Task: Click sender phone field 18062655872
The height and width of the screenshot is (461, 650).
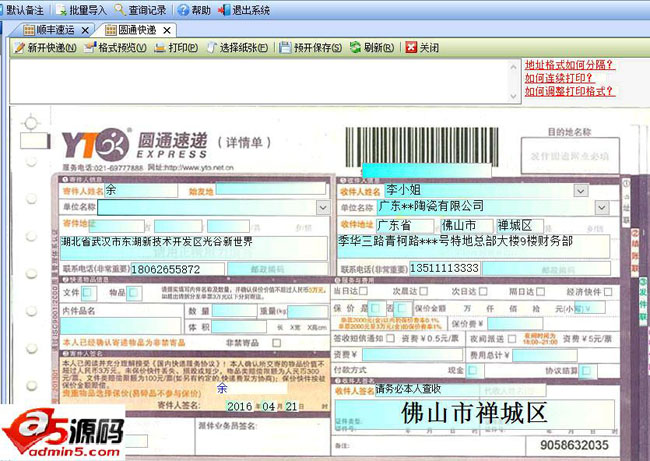Action: coord(178,269)
